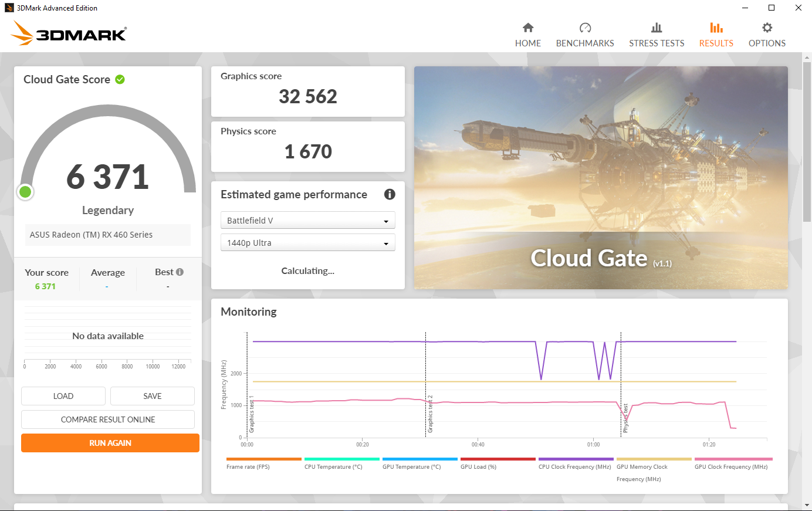The width and height of the screenshot is (812, 511).
Task: Click the SAVE button
Action: tap(153, 396)
